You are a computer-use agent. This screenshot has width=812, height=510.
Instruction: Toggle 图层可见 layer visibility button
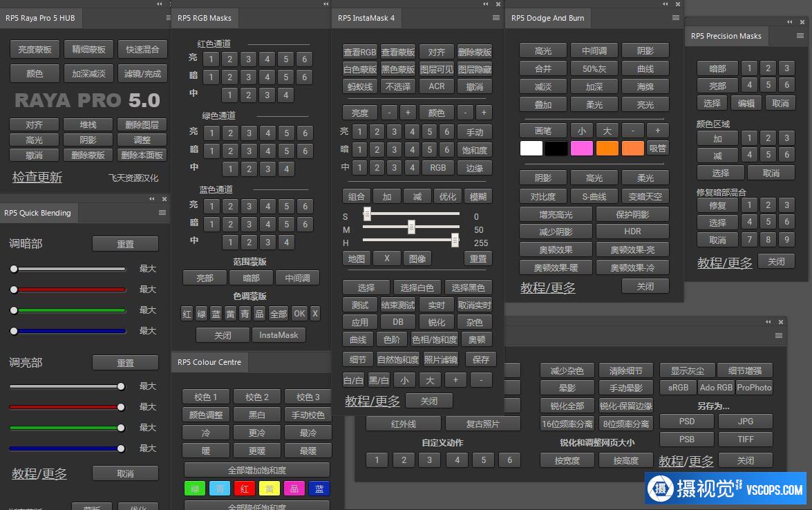click(437, 69)
